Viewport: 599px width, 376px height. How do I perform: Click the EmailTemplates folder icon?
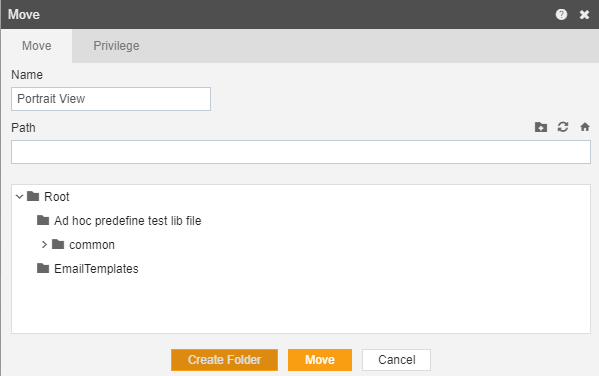[x=43, y=268]
